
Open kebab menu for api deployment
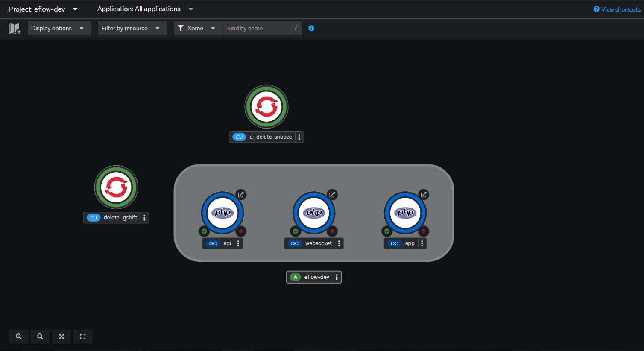click(238, 243)
